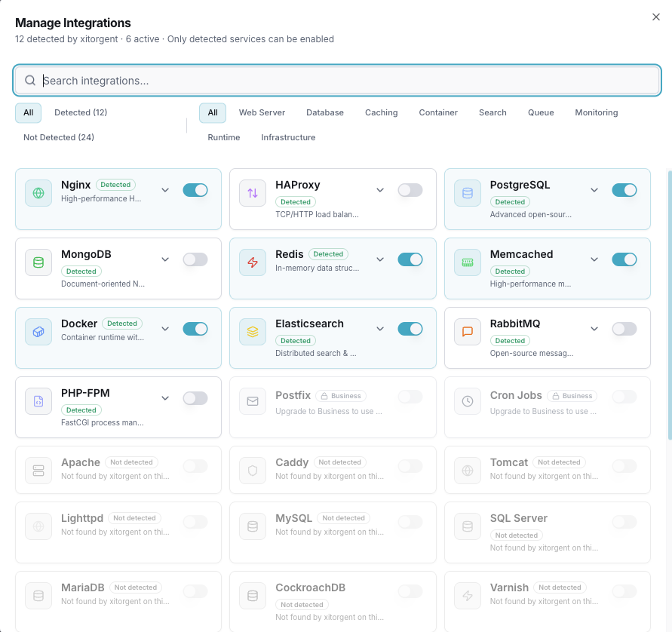Switch to the Detected (12) filter
The image size is (672, 632).
coord(81,112)
